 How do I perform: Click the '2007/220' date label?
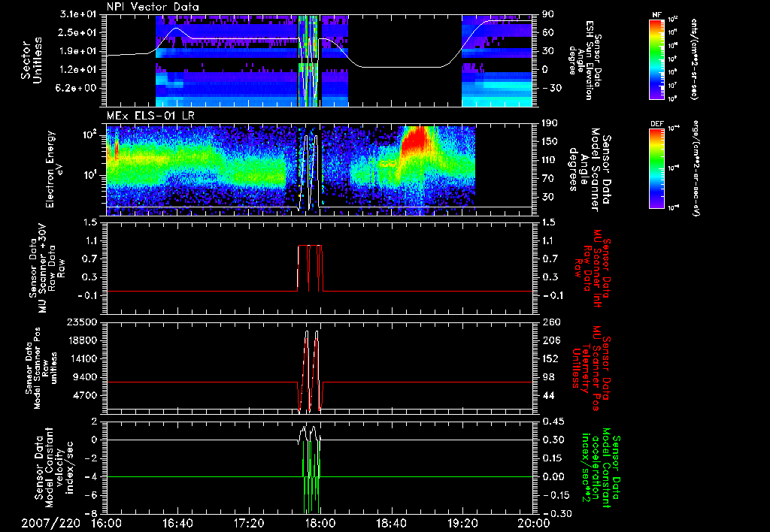pyautogui.click(x=50, y=523)
